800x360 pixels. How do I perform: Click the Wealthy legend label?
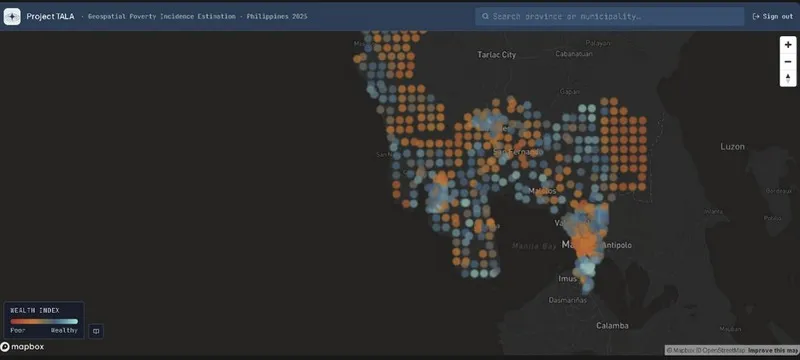tap(64, 330)
